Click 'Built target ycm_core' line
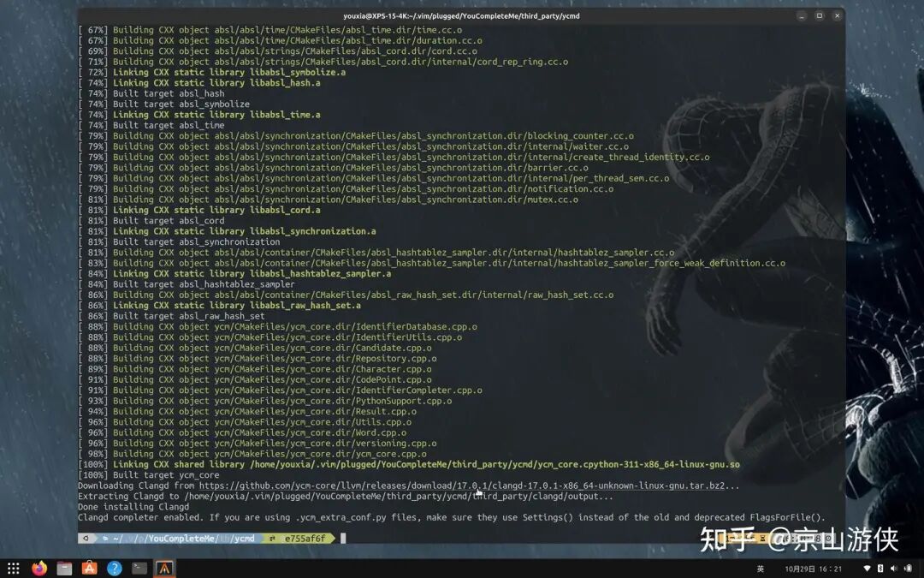The height and width of the screenshot is (578, 924). coord(149,475)
